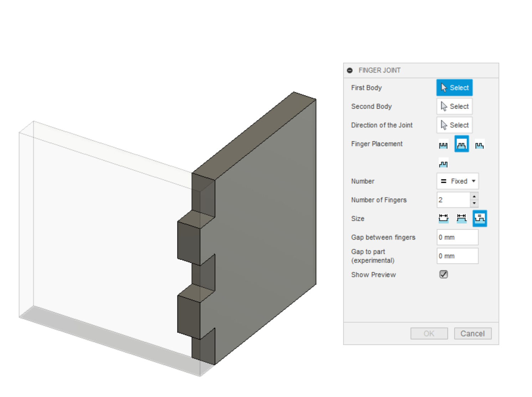Activate Second Body selection
This screenshot has height=397, width=532.
454,106
